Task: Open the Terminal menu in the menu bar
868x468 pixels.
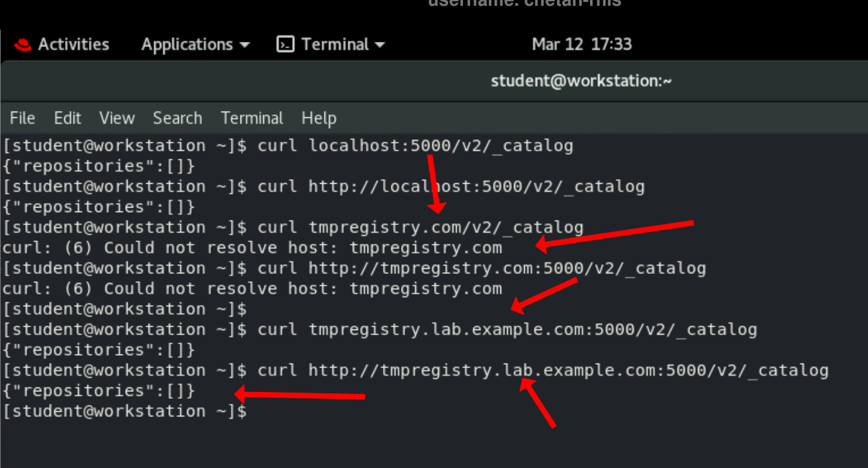Action: pos(252,118)
